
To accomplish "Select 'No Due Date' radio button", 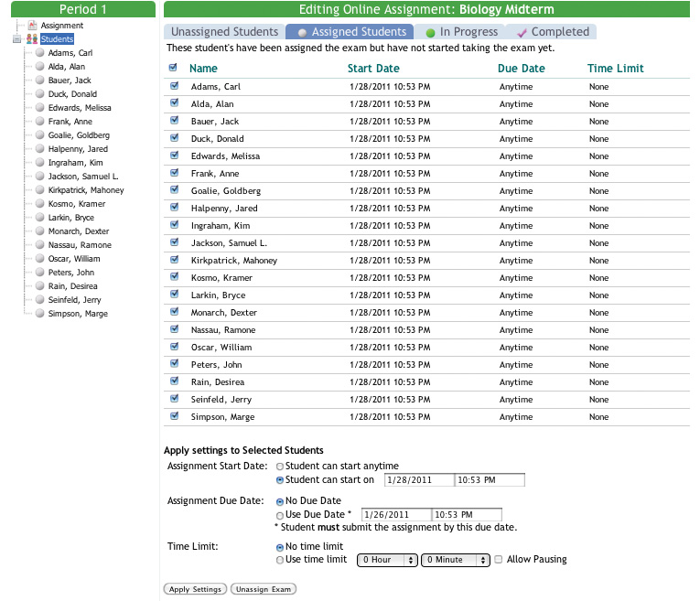I will [280, 502].
